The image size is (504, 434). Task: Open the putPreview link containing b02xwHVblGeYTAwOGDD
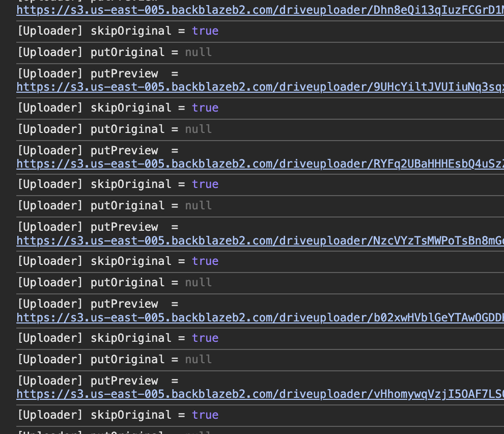point(260,318)
